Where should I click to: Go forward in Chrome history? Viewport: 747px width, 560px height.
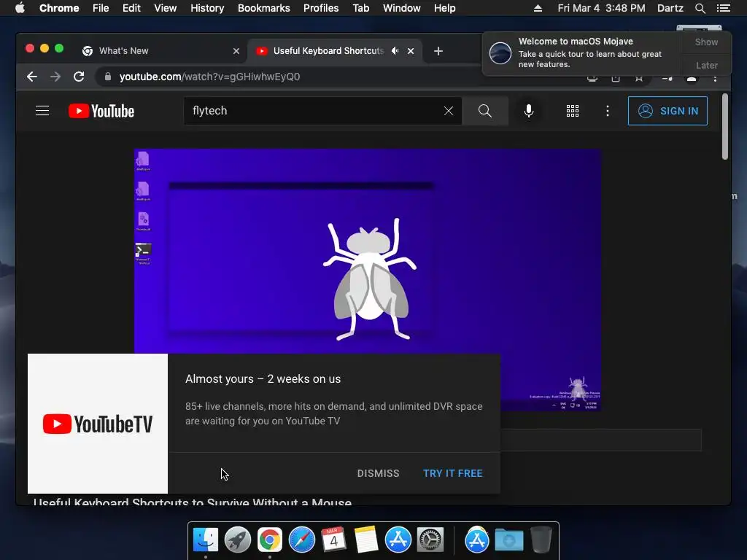(x=55, y=77)
